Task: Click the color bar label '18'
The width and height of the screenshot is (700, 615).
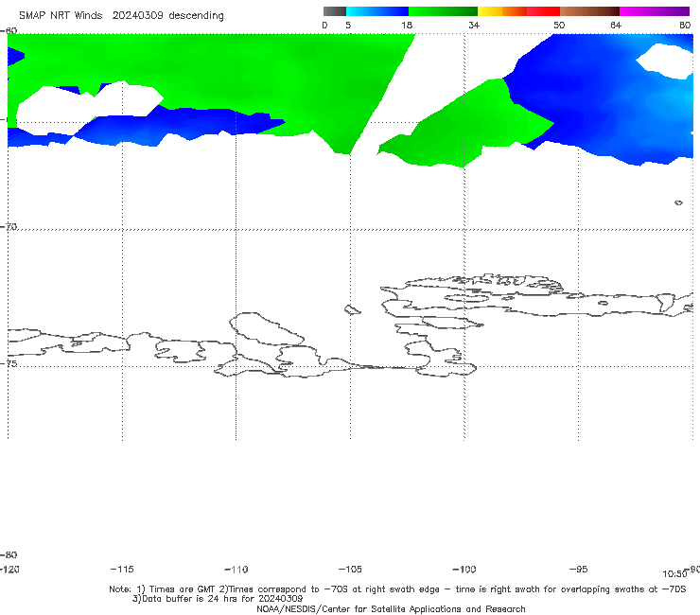Action: [x=407, y=26]
